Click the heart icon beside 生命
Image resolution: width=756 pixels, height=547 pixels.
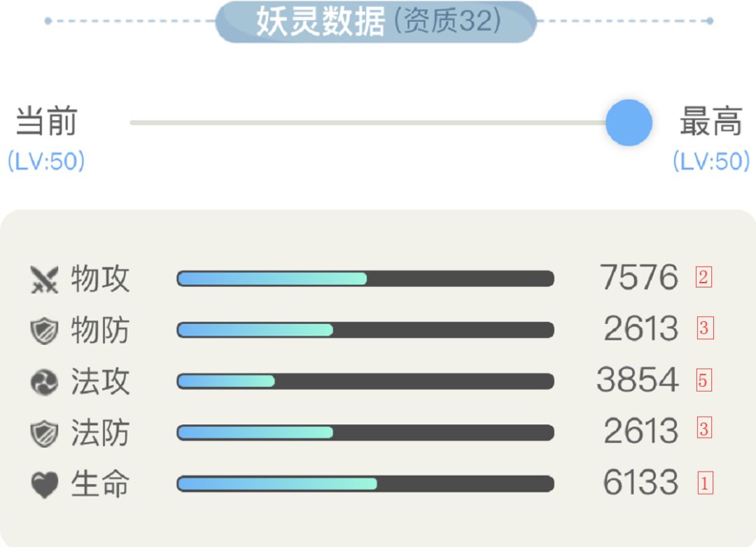coord(44,484)
